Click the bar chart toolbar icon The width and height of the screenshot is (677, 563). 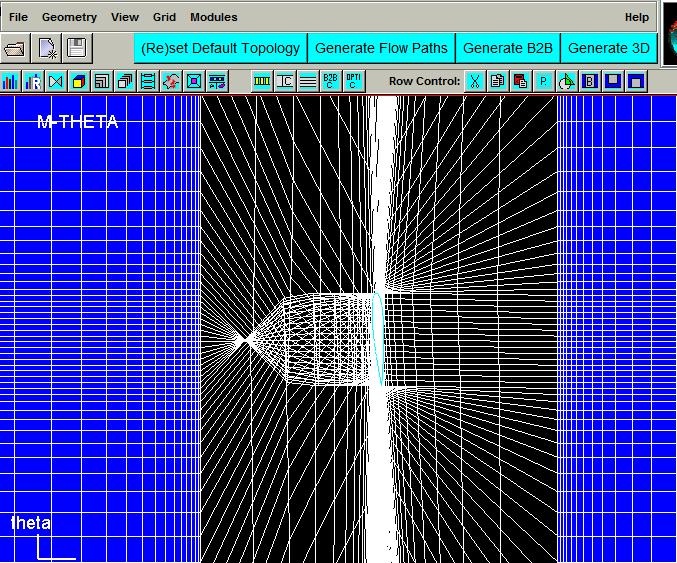[x=11, y=81]
